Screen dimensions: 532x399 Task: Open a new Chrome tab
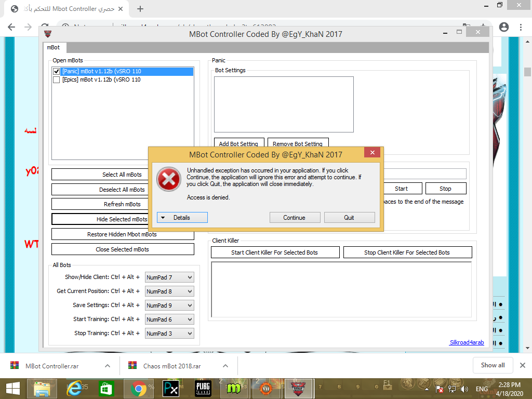(140, 9)
